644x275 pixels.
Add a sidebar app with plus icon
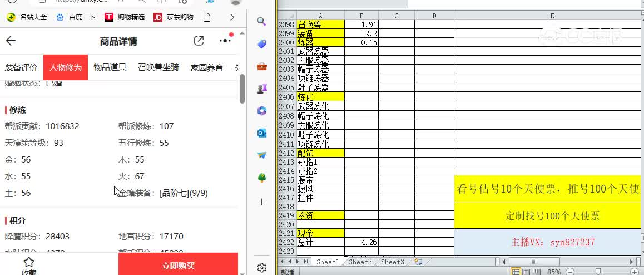pyautogui.click(x=261, y=202)
